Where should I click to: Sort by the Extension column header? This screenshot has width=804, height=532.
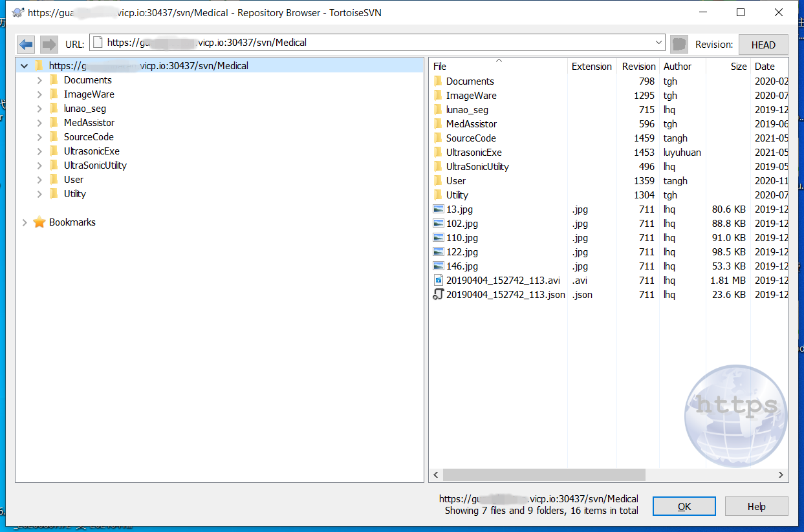592,66
